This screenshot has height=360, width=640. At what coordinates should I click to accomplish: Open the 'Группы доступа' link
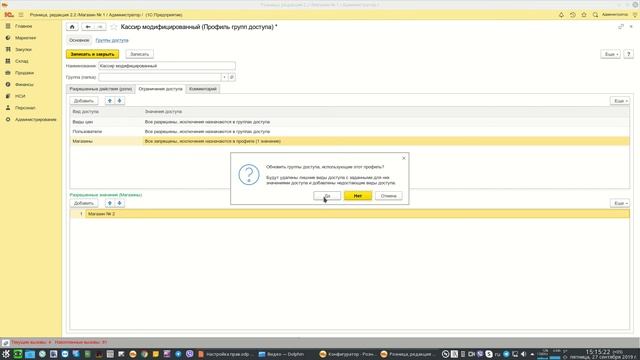tap(112, 40)
